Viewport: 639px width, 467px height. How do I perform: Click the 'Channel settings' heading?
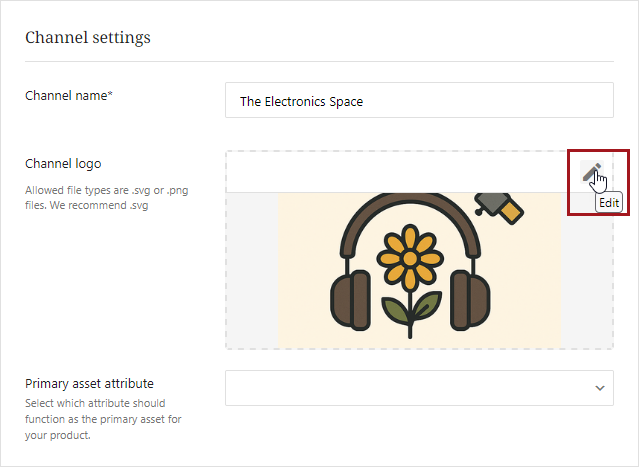pyautogui.click(x=88, y=38)
